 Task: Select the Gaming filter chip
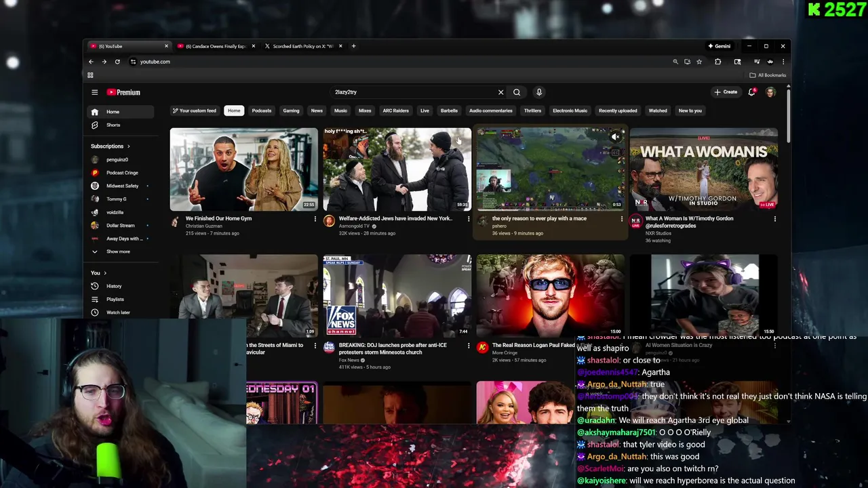pos(291,110)
